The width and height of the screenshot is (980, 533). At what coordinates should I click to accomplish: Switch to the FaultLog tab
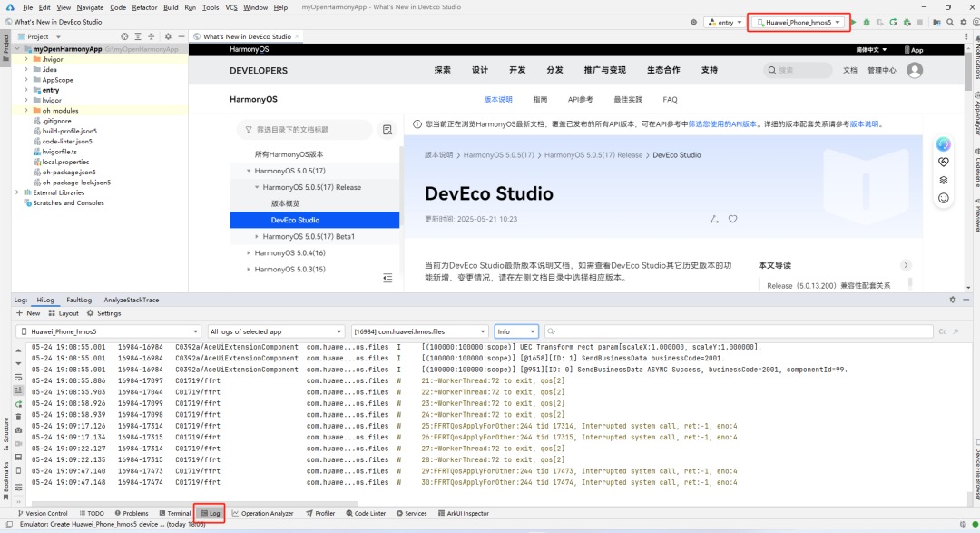pos(79,301)
